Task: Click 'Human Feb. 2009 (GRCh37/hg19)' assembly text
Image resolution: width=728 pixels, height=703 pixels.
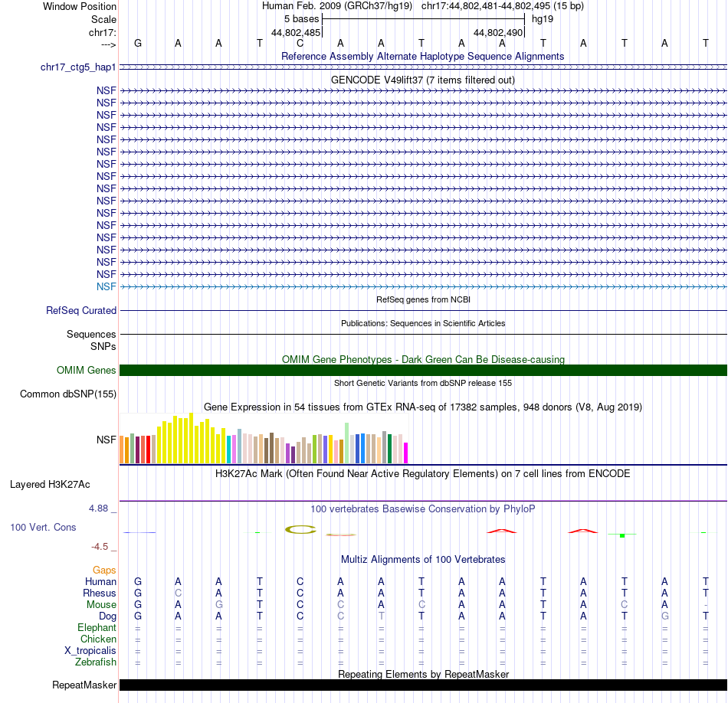Action: click(337, 6)
